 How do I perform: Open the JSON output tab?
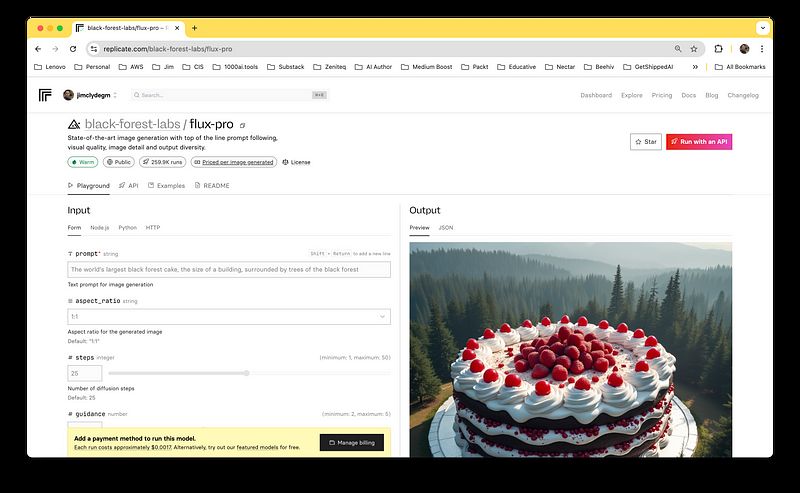(x=445, y=227)
